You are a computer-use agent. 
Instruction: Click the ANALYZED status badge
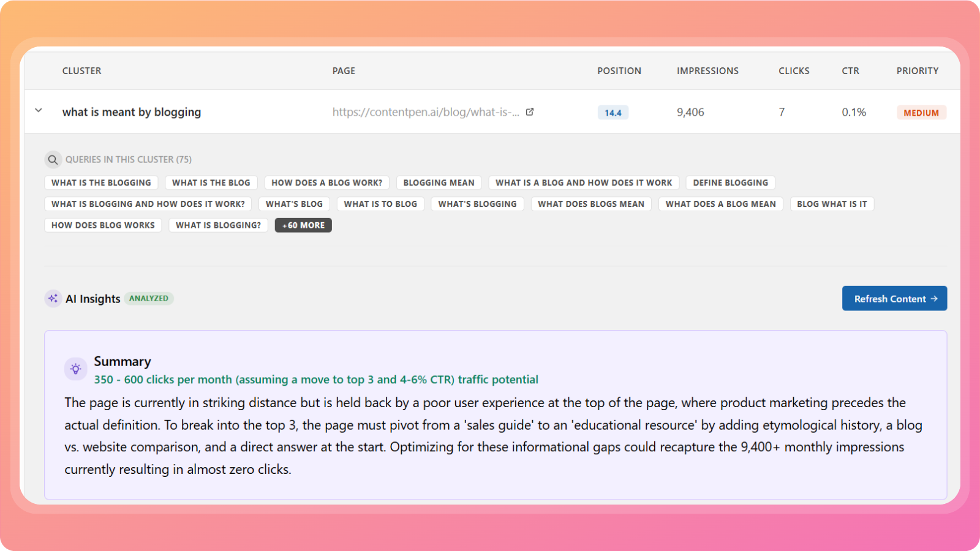(149, 299)
